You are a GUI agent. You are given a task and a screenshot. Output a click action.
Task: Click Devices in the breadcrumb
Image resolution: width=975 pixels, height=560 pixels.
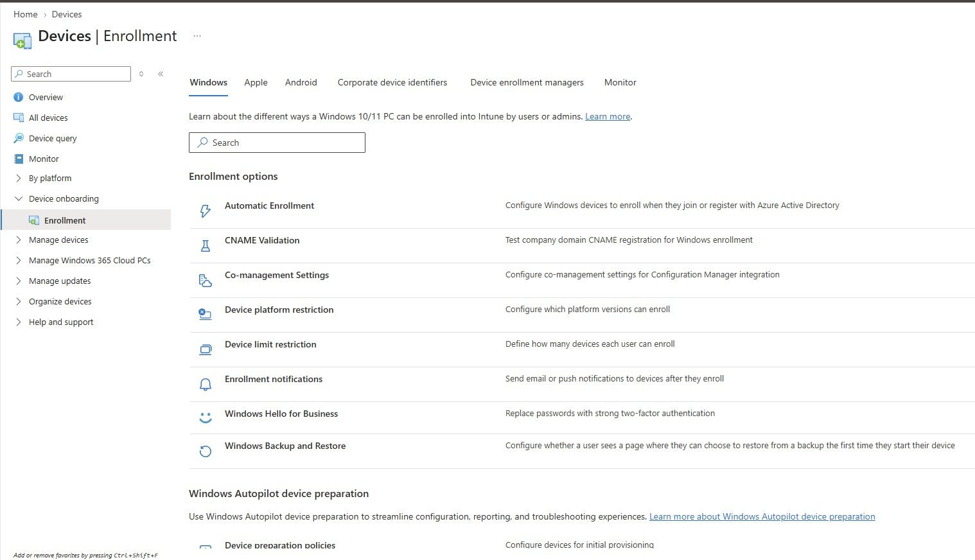point(67,14)
